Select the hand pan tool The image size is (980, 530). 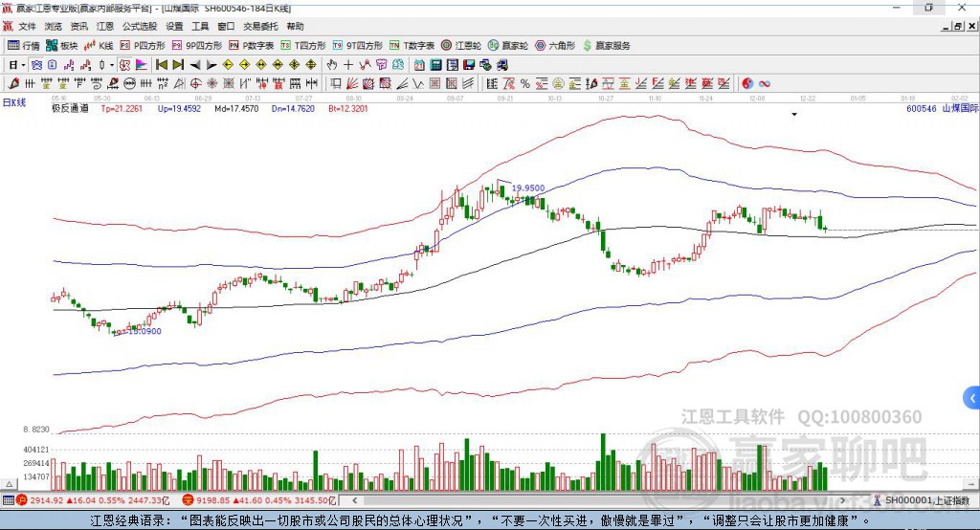pos(331,65)
